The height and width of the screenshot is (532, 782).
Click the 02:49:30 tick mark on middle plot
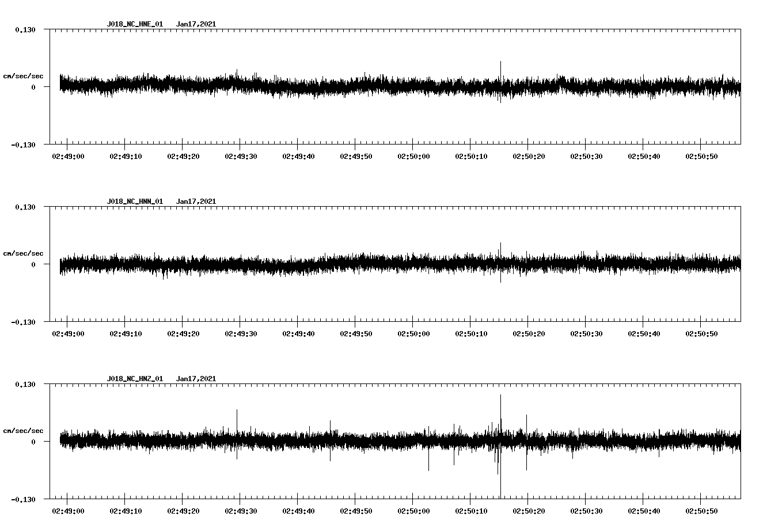[x=241, y=324]
